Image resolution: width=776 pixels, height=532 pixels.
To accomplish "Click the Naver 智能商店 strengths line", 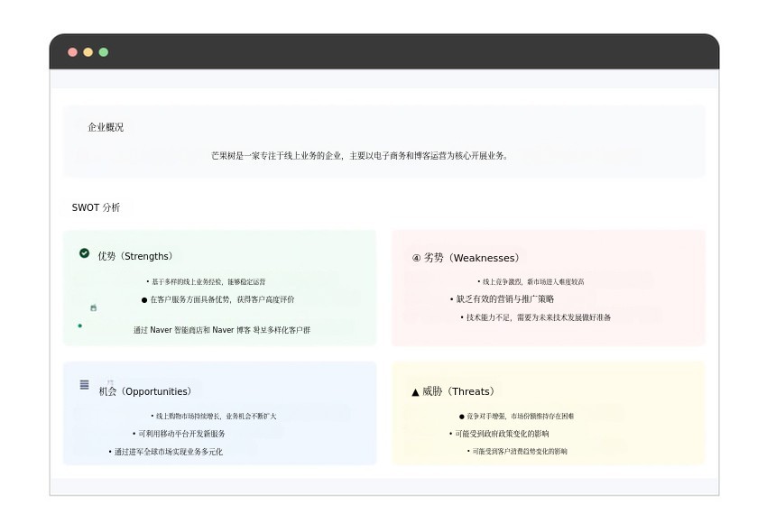I will click(222, 330).
